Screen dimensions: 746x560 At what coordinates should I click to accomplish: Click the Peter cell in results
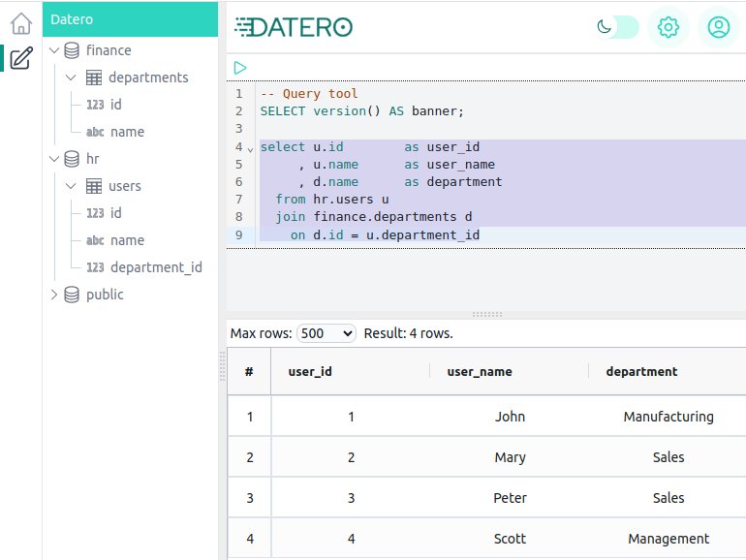[x=510, y=498]
